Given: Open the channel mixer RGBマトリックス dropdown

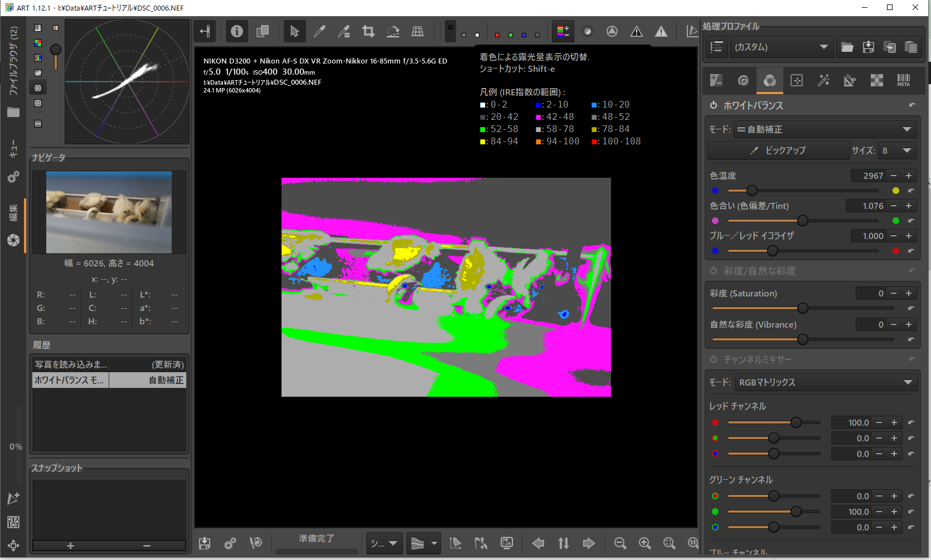Looking at the screenshot, I should click(826, 382).
